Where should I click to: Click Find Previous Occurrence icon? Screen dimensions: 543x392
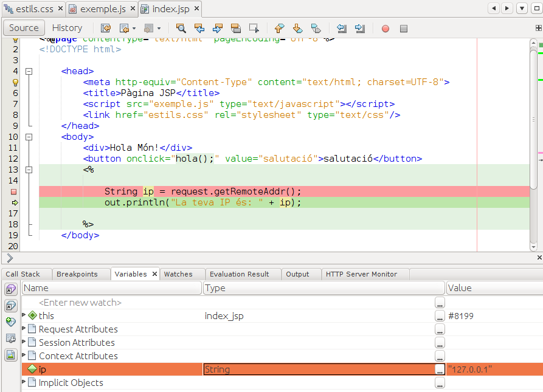coord(199,29)
